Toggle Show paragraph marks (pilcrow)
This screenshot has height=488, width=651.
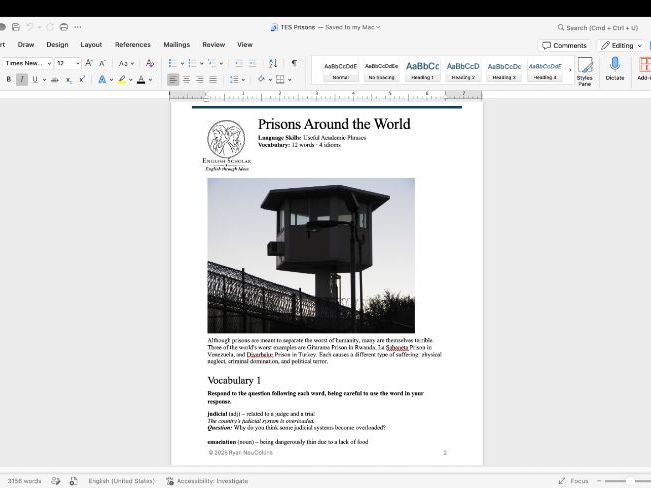[x=294, y=63]
